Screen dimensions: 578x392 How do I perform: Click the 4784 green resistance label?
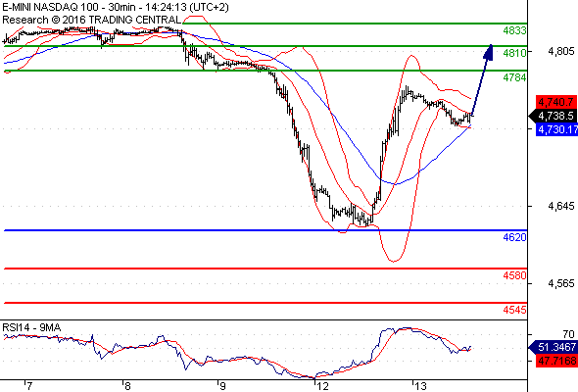pos(514,77)
